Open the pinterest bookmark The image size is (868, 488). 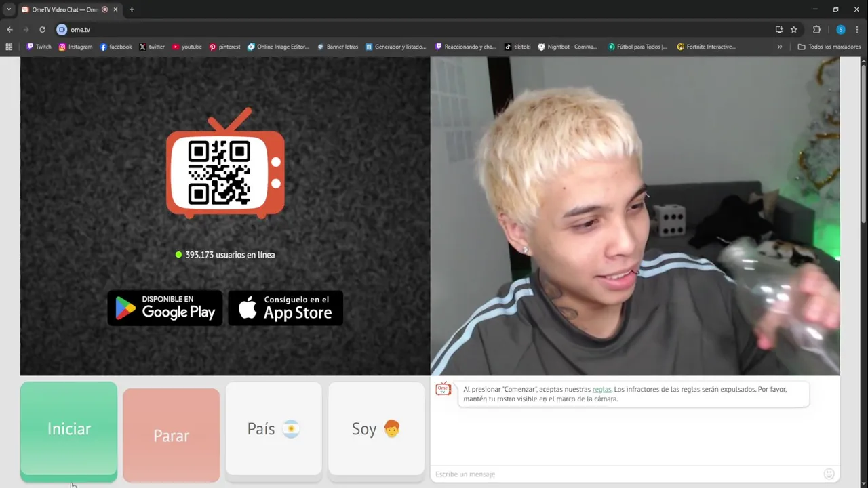click(x=224, y=47)
